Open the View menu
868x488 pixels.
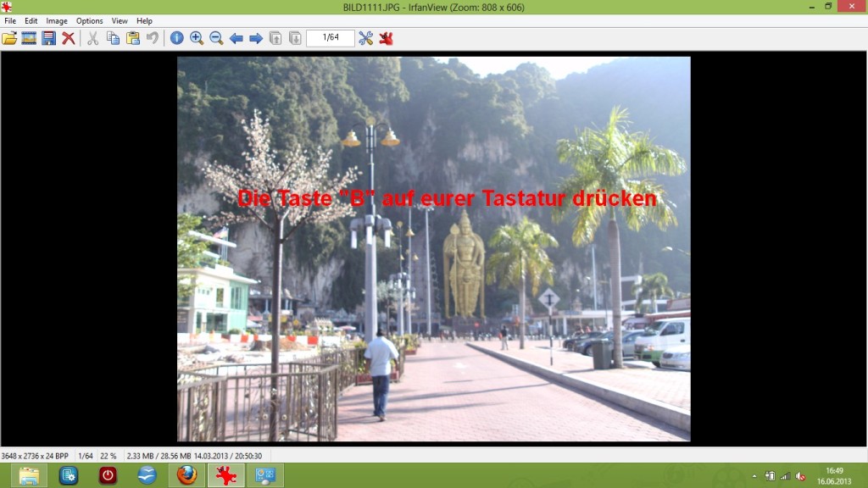[120, 20]
